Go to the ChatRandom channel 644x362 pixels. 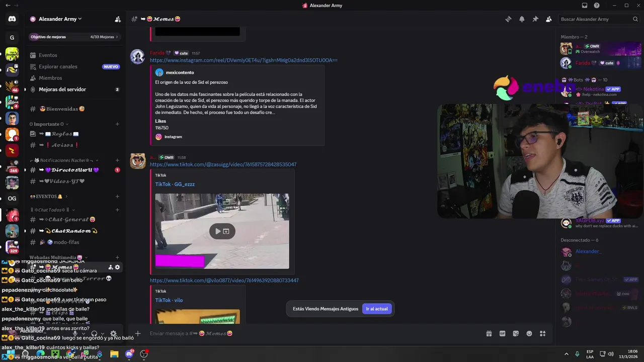74,231
